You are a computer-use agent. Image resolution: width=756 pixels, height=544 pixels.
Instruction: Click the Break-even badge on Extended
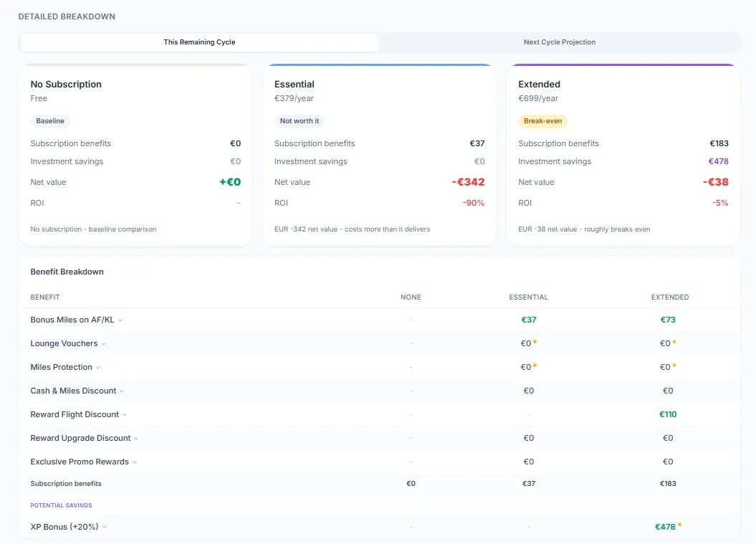(x=542, y=121)
